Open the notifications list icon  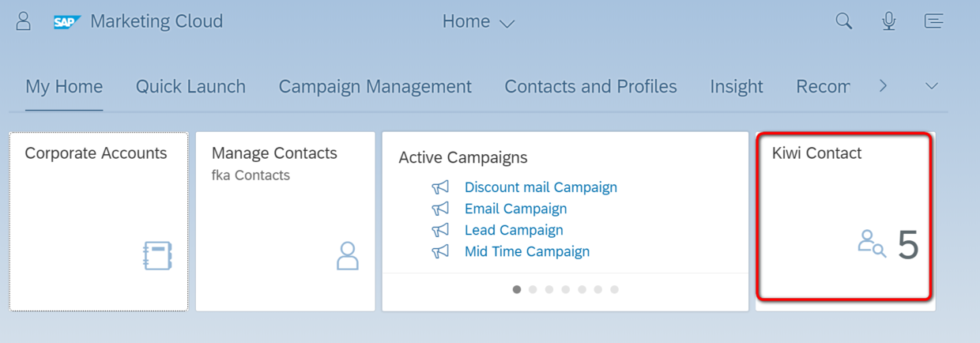coord(934,21)
